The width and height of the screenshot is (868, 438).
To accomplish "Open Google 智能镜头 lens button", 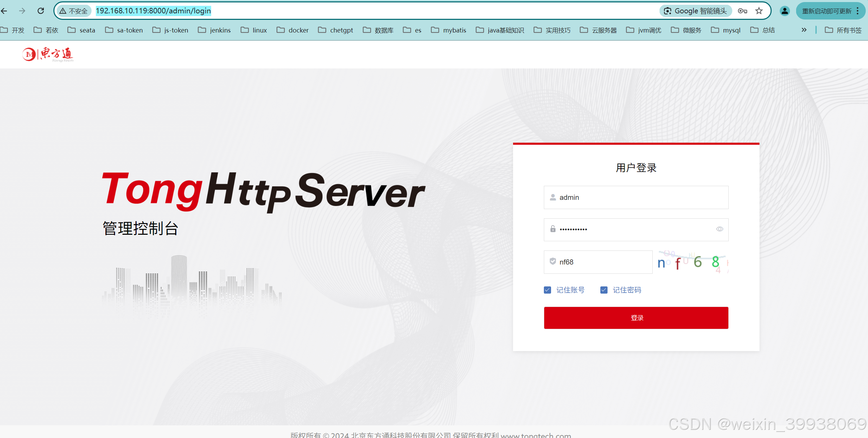I will 695,11.
